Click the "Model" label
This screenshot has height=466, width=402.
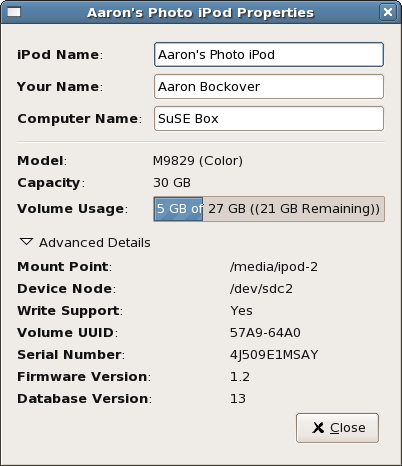pyautogui.click(x=42, y=161)
